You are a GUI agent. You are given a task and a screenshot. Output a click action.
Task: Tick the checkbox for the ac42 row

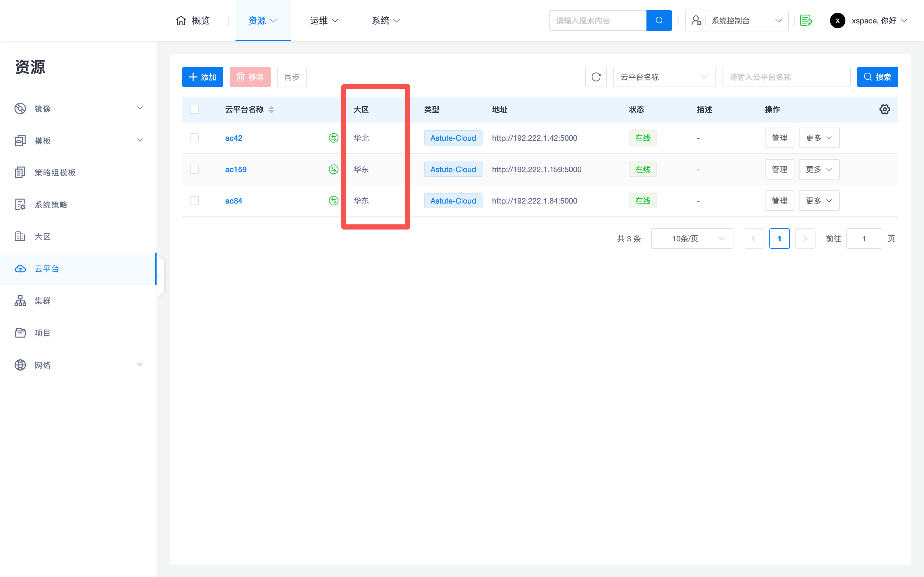tap(194, 138)
